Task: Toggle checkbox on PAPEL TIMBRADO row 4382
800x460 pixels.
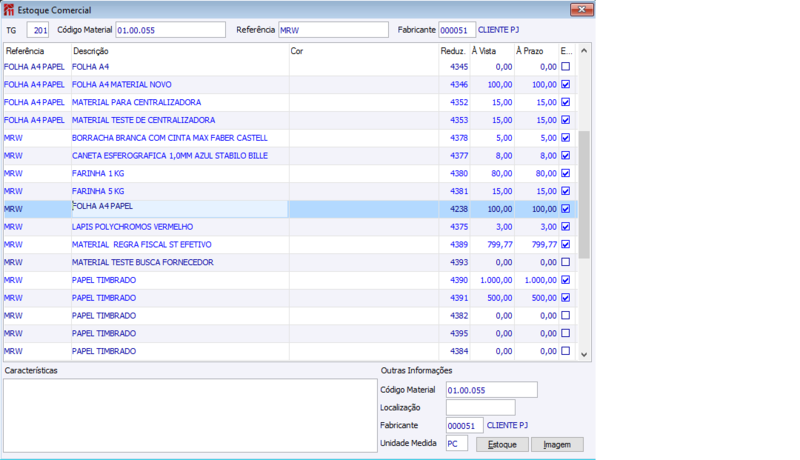Action: pyautogui.click(x=566, y=315)
